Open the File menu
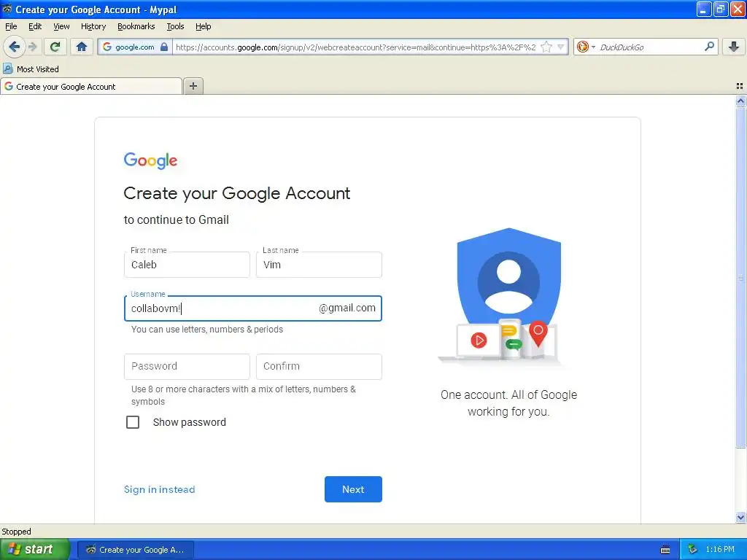 pos(11,26)
